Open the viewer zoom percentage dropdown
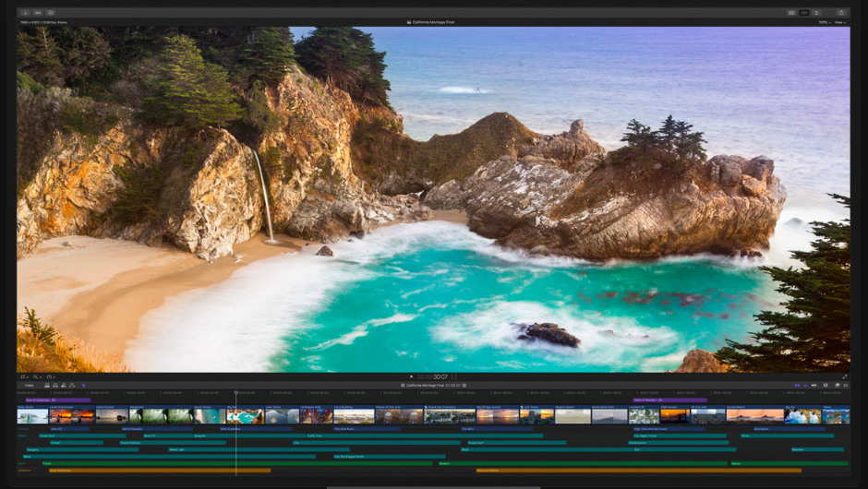Image resolution: width=868 pixels, height=489 pixels. [x=825, y=23]
